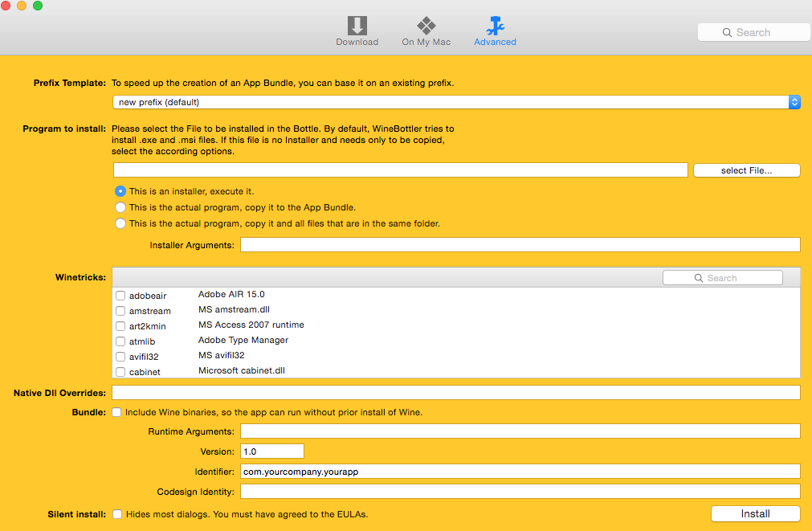Click the 'Runtime Arguments:' label
812x531 pixels.
tap(190, 431)
